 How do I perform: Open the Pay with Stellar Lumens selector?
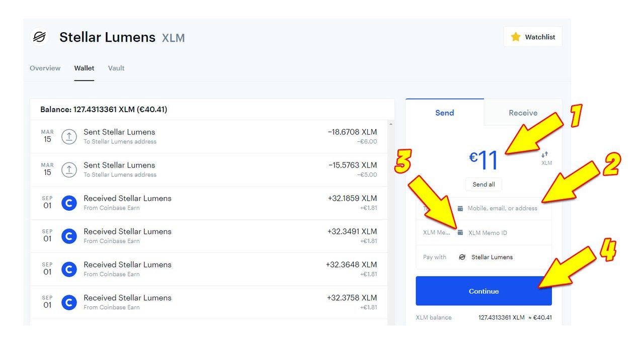click(x=484, y=257)
